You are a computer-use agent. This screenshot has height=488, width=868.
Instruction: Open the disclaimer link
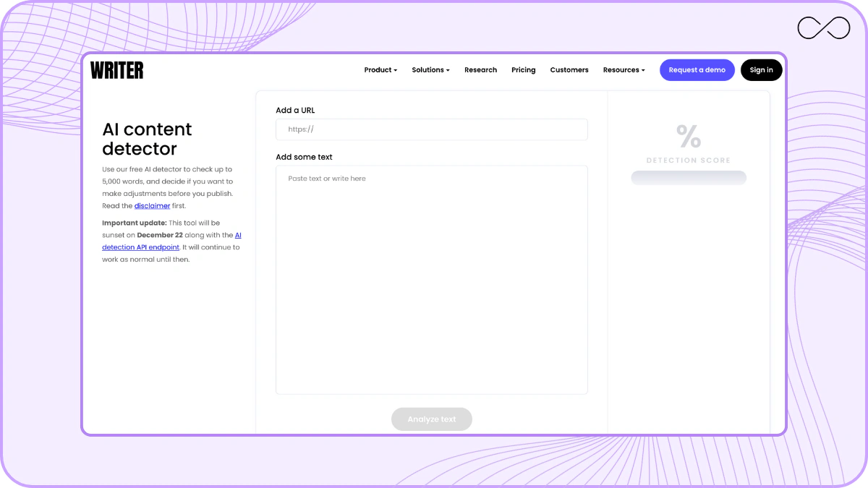[x=152, y=206]
